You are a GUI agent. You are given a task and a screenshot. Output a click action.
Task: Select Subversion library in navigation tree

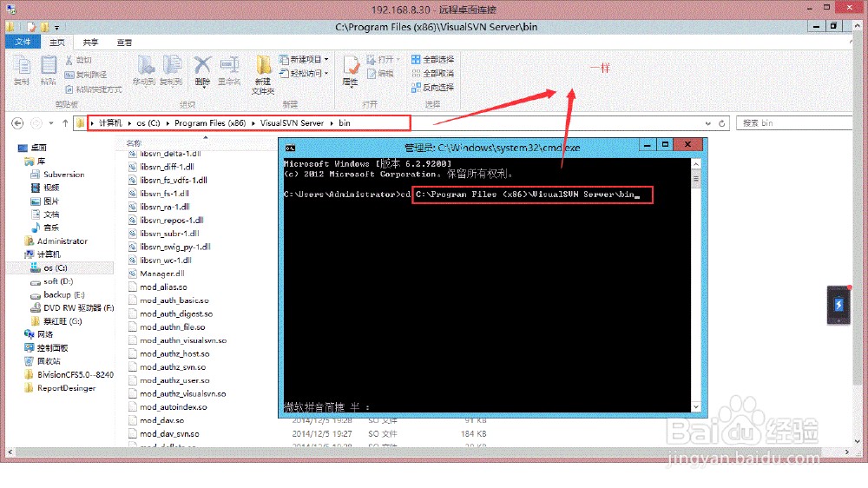[x=57, y=175]
